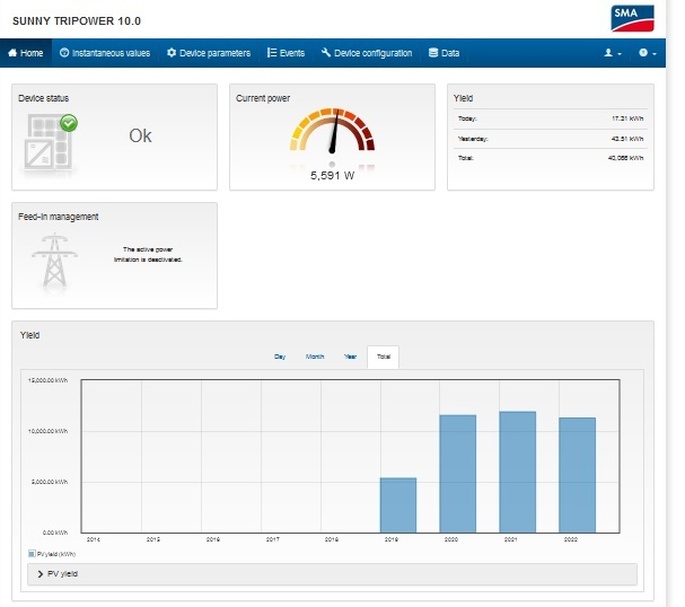
Task: Switch yield chart to Day tab
Action: [x=280, y=357]
